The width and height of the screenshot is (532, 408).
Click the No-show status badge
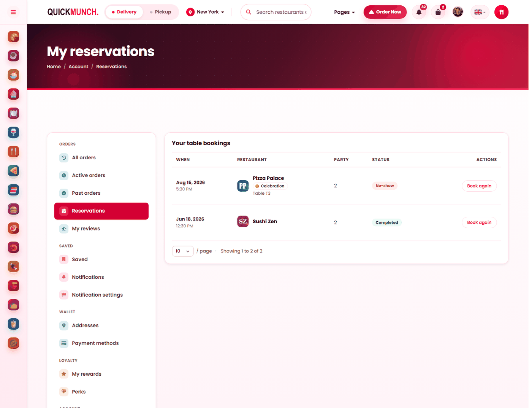[385, 186]
